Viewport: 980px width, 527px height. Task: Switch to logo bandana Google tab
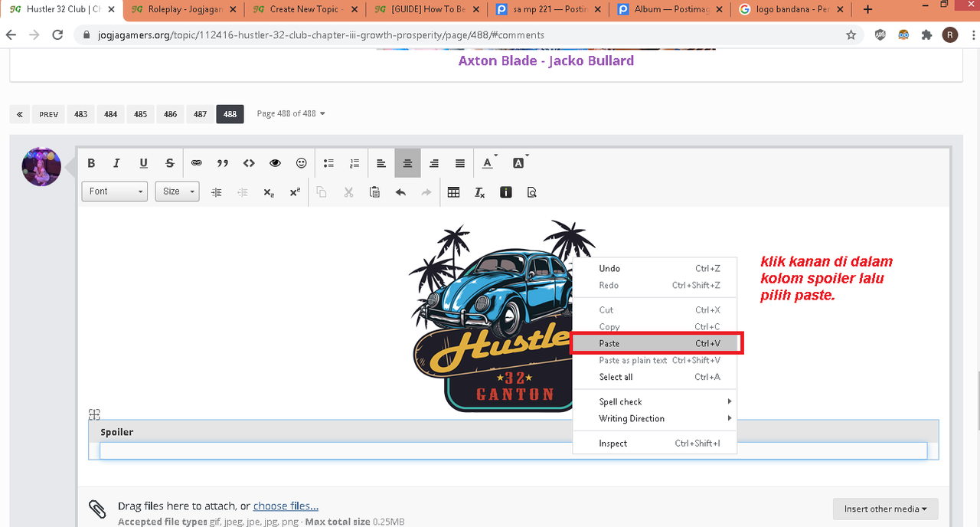[791, 9]
